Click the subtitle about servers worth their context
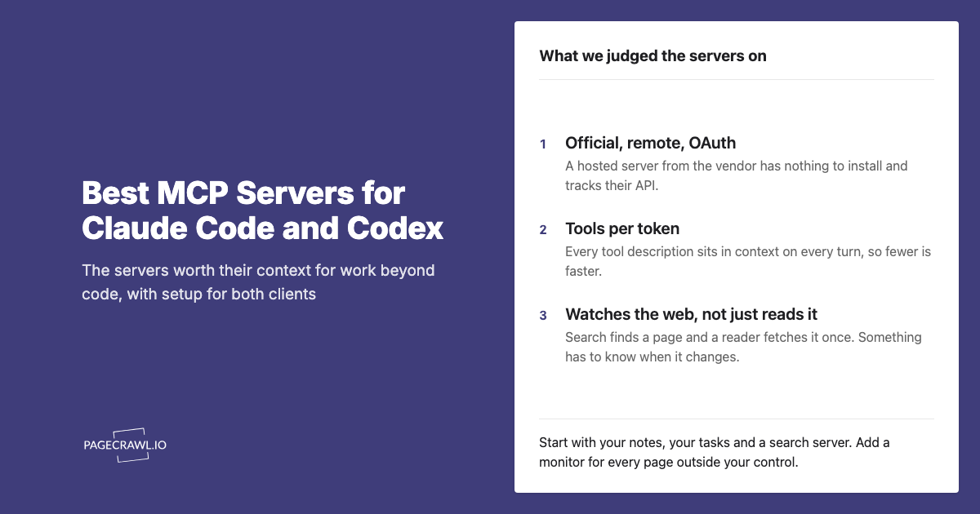The height and width of the screenshot is (514, 980). (x=259, y=281)
